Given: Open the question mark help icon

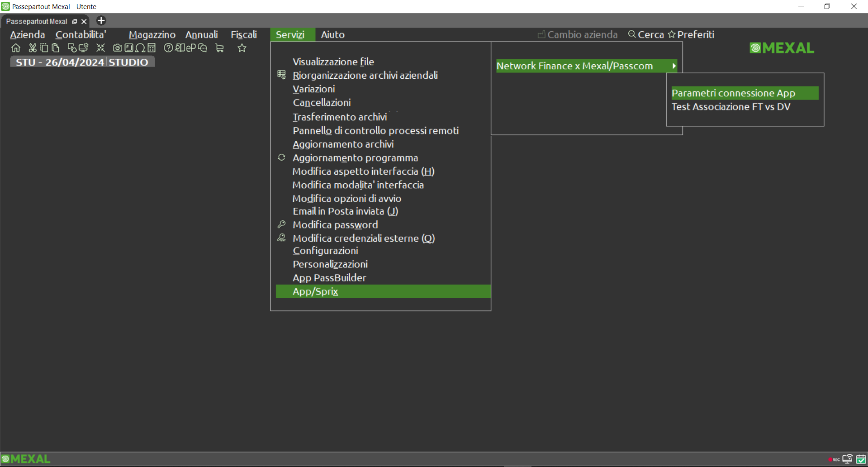Looking at the screenshot, I should coord(168,48).
